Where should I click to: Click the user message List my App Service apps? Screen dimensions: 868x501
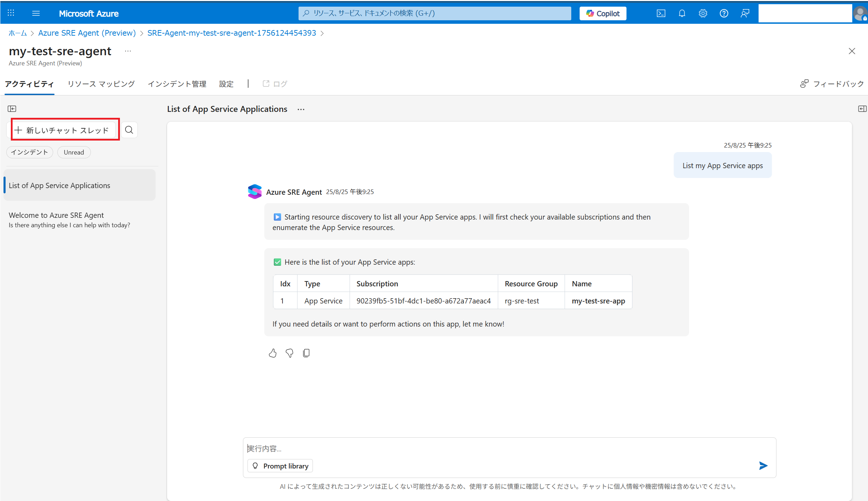coord(723,165)
